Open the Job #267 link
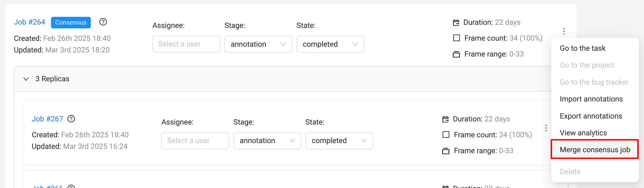644x188 pixels. click(47, 119)
